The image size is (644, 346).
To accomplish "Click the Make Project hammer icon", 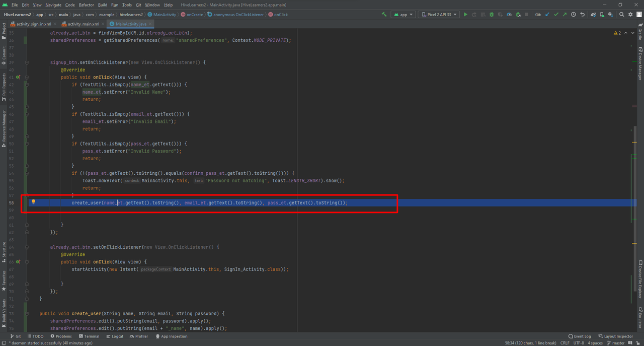I will point(384,15).
